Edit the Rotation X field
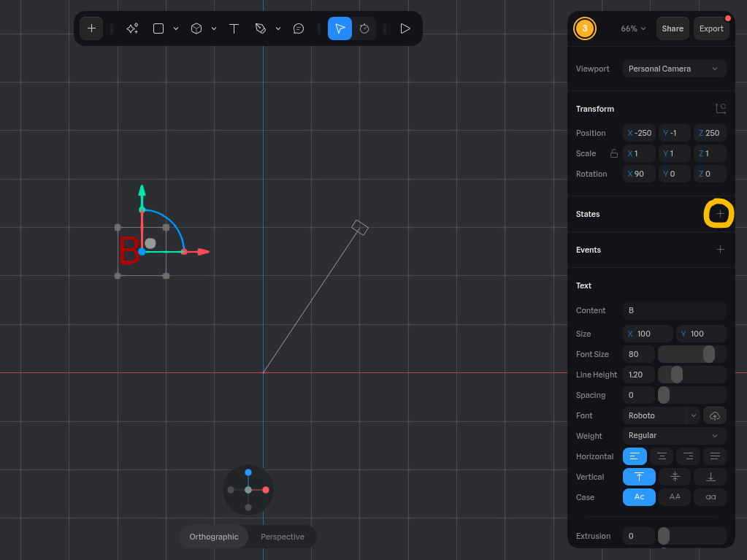This screenshot has height=560, width=747. pos(639,174)
